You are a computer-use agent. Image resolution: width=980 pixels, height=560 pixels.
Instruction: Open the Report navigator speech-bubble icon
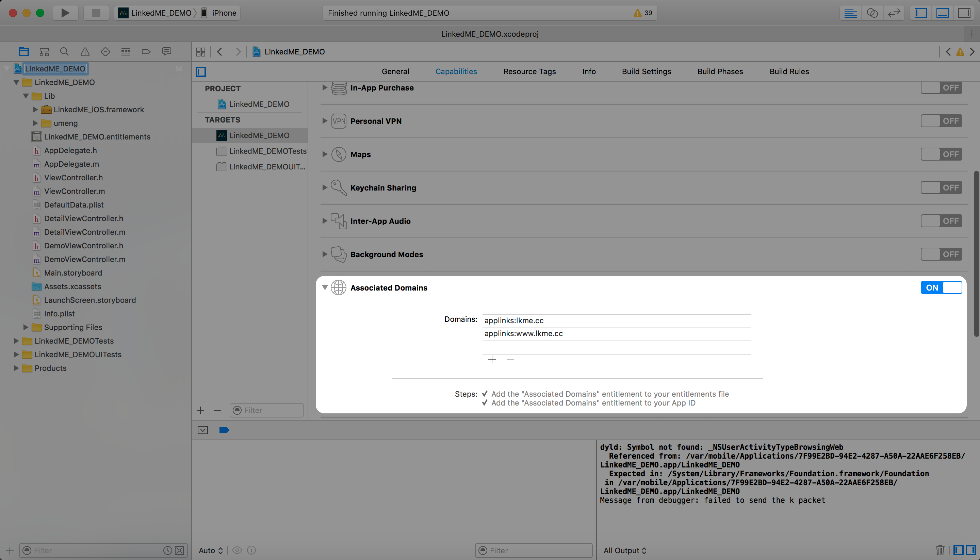tap(166, 51)
